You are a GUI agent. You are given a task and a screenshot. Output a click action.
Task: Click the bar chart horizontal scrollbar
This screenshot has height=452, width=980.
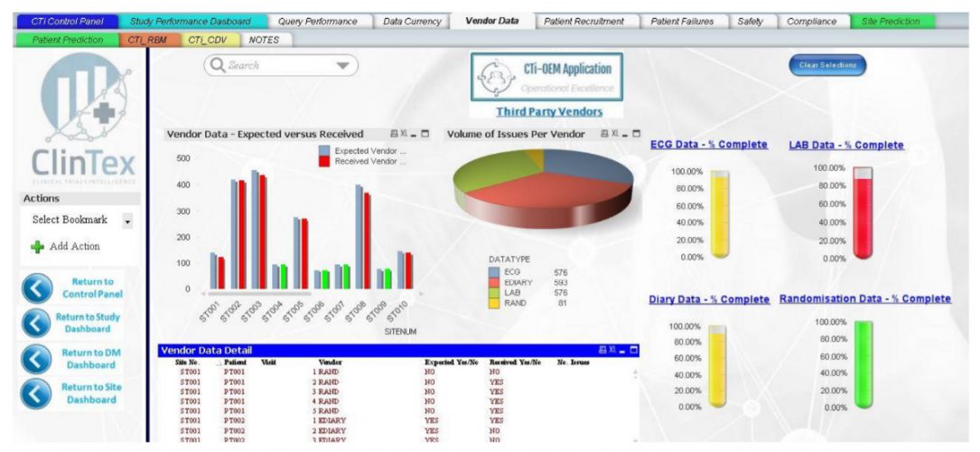260,293
